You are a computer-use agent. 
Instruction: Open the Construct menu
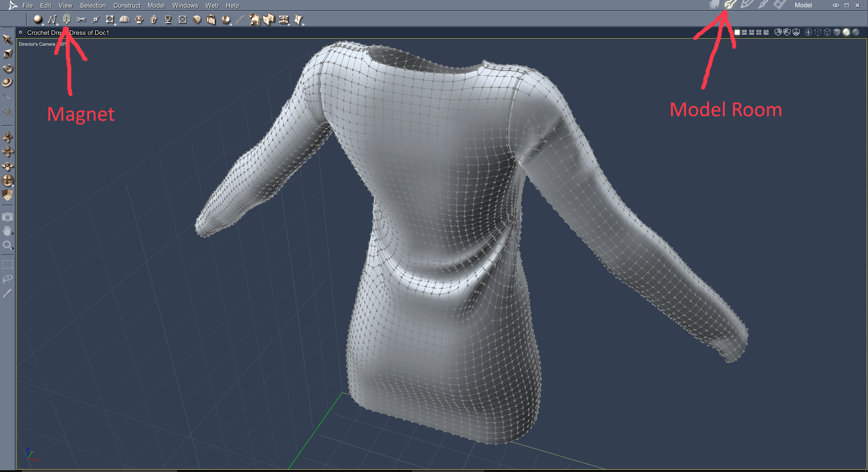pyautogui.click(x=127, y=5)
